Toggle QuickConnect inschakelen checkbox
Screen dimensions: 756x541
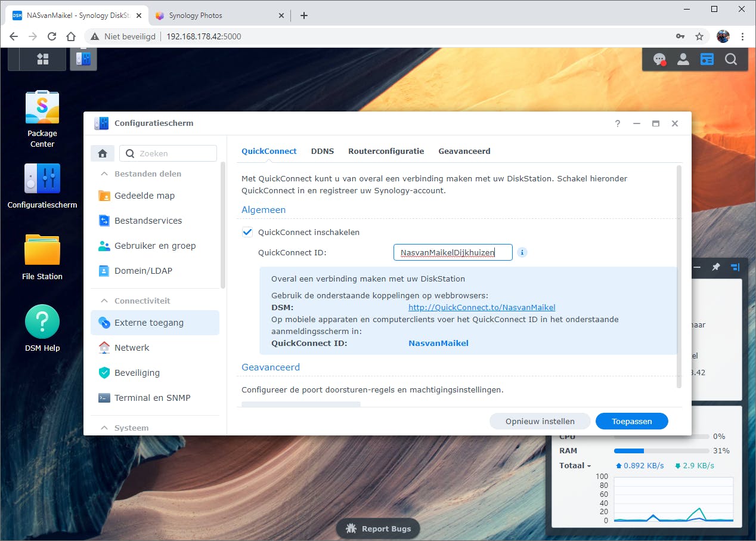247,232
